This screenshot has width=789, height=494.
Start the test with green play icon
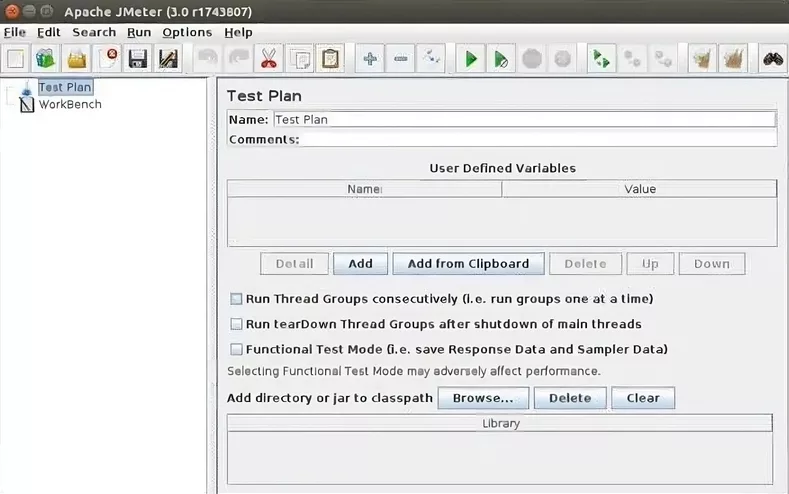pyautogui.click(x=470, y=59)
